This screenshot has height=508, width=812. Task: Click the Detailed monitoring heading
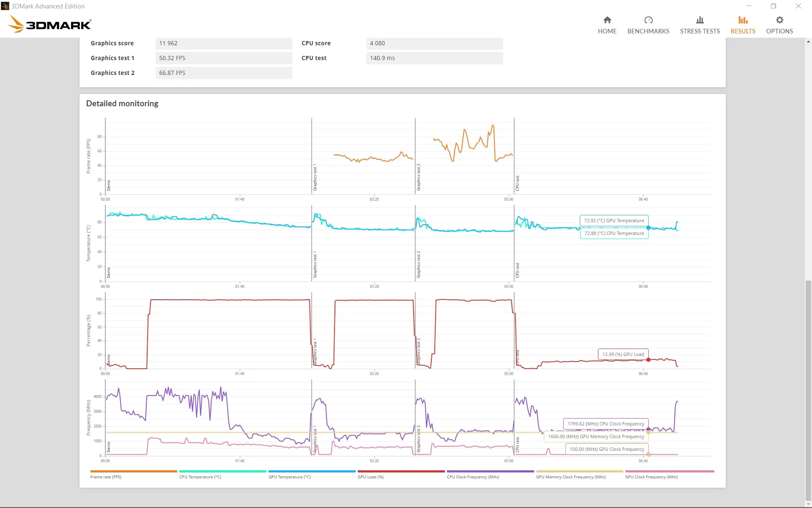coord(122,103)
